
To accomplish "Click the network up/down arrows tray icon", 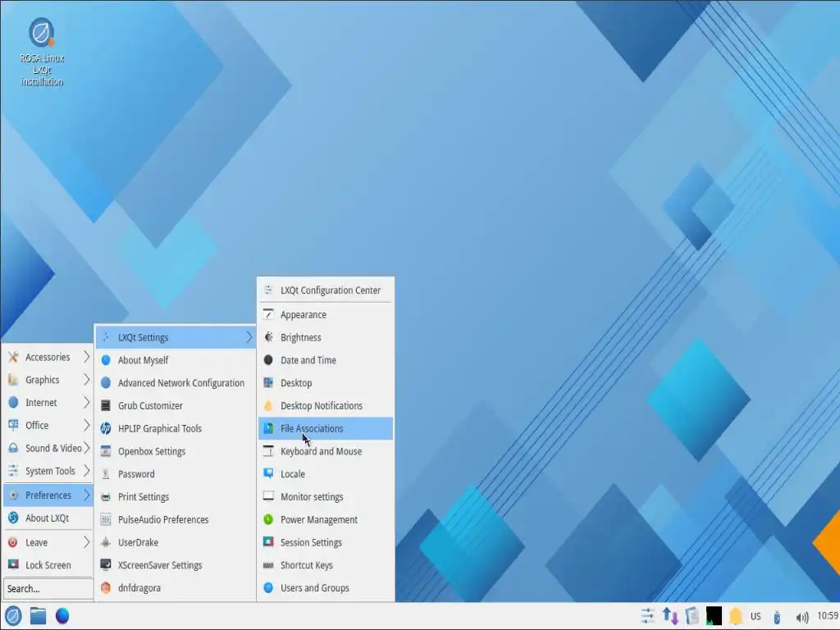I will 670,616.
